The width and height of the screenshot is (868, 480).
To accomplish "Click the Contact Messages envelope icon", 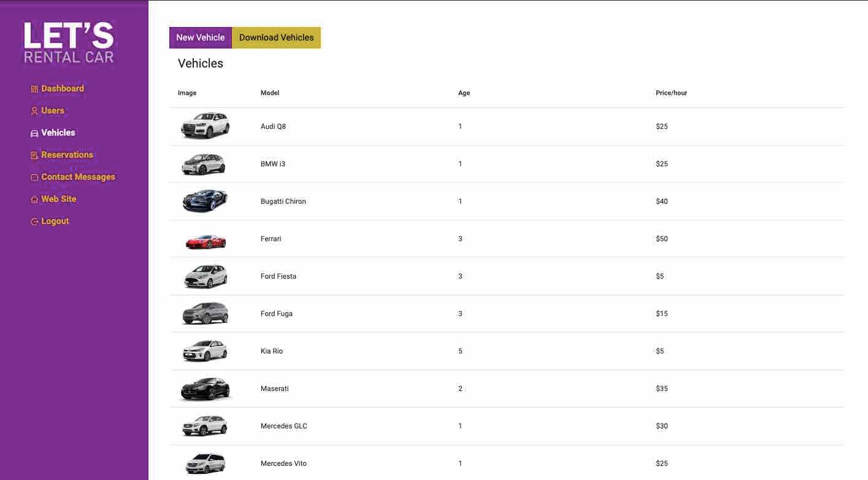I will [x=34, y=177].
